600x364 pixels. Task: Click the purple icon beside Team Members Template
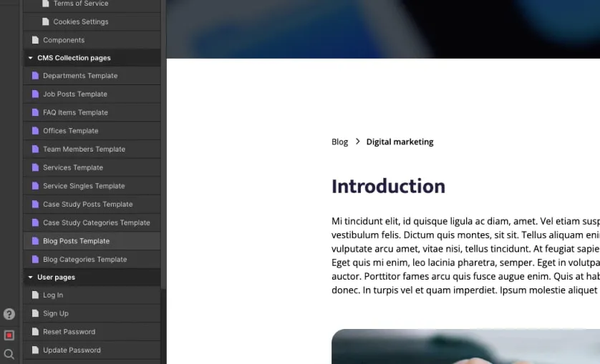(35, 149)
